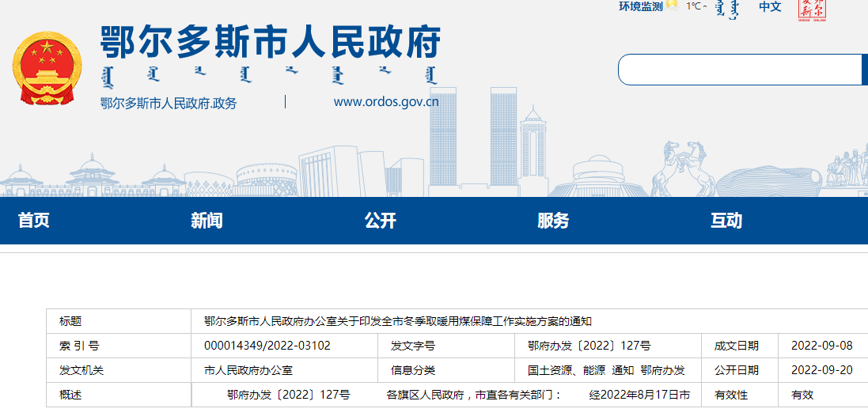Image resolution: width=868 pixels, height=420 pixels.
Task: Click document number 鄂府办发〔2022〕127号 in 发文字号 row
Action: pos(589,346)
